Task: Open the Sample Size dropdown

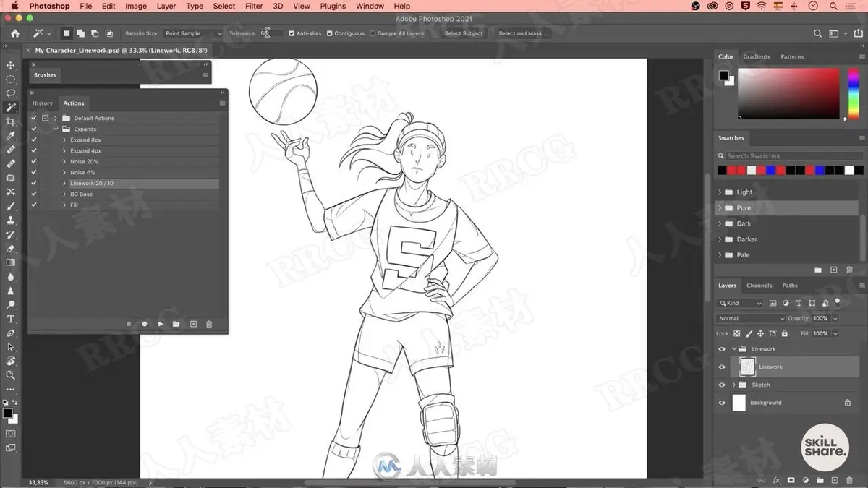Action: [193, 33]
